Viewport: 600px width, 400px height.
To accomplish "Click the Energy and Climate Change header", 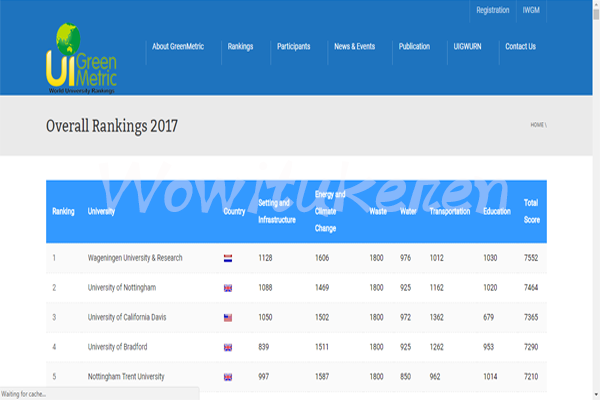I will point(330,211).
